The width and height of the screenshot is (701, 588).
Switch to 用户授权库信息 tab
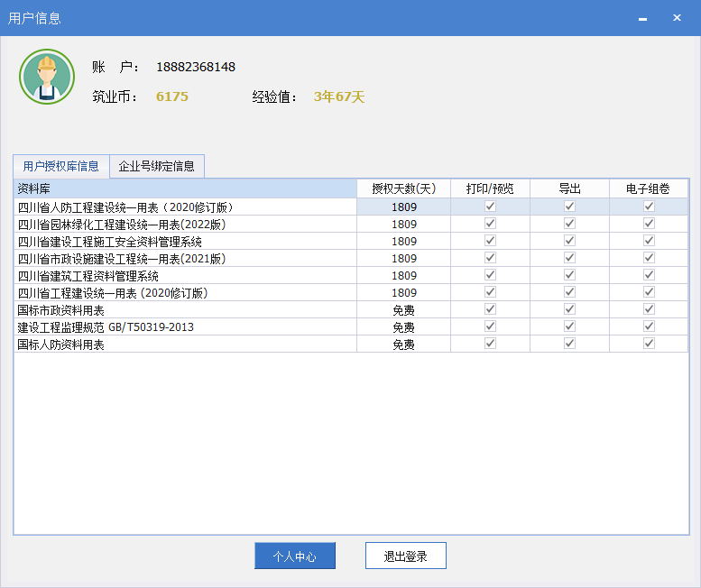point(61,166)
